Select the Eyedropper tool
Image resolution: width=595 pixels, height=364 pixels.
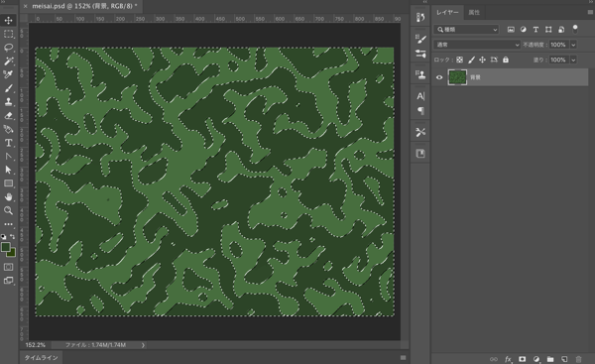click(x=8, y=74)
